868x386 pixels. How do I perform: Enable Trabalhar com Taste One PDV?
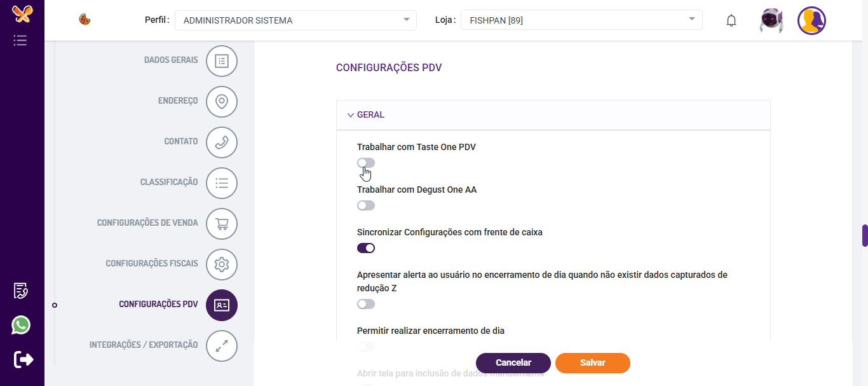[366, 163]
